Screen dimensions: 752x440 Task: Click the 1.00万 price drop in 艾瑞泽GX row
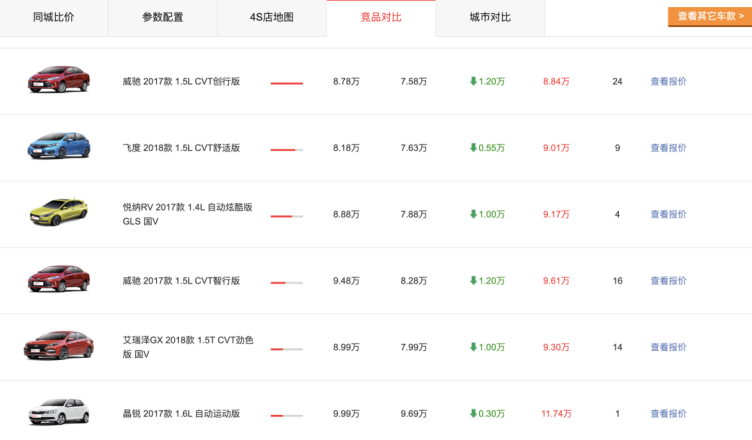[487, 347]
